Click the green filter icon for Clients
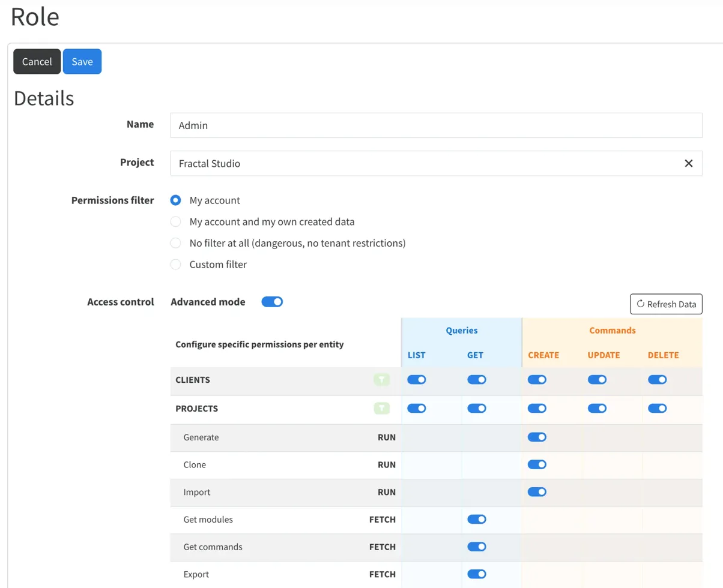723x588 pixels. click(381, 380)
